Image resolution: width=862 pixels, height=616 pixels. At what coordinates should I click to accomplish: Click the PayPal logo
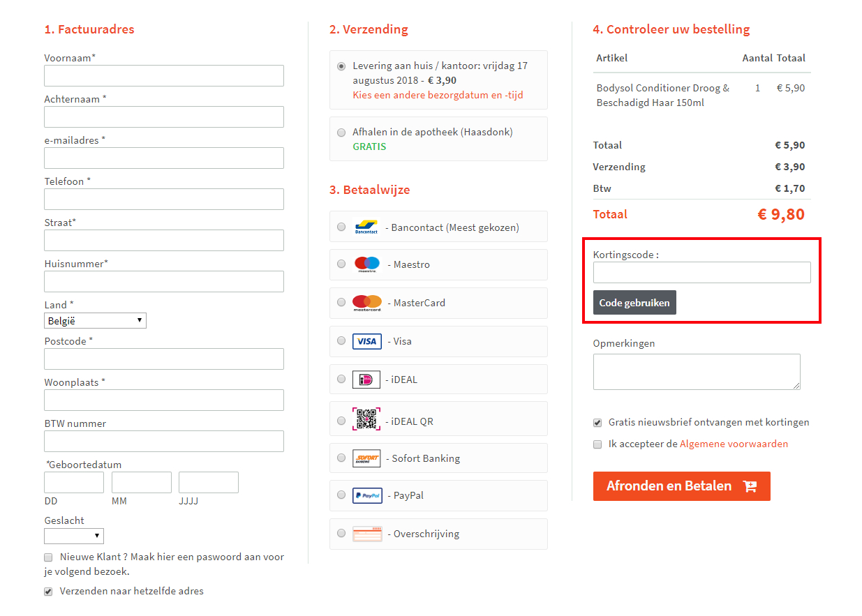tap(366, 495)
